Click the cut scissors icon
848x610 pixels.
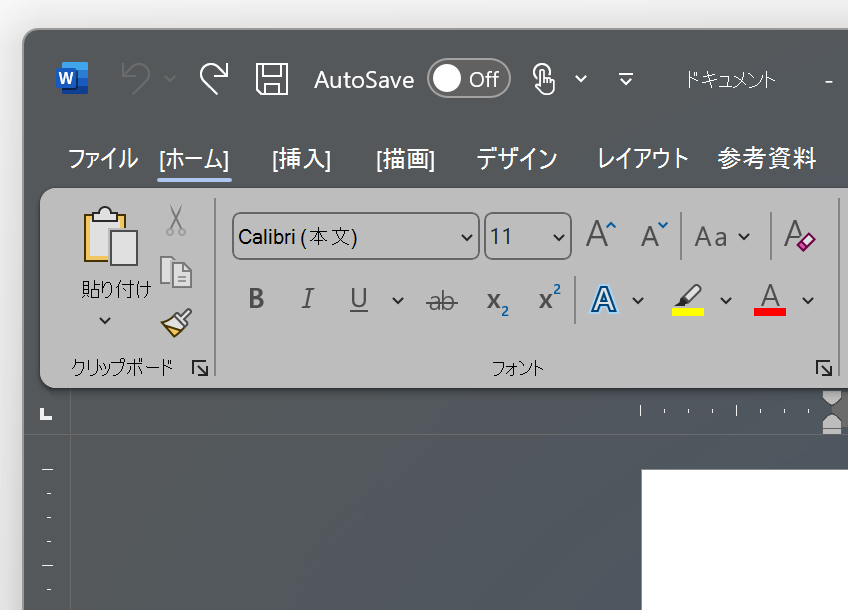point(176,220)
